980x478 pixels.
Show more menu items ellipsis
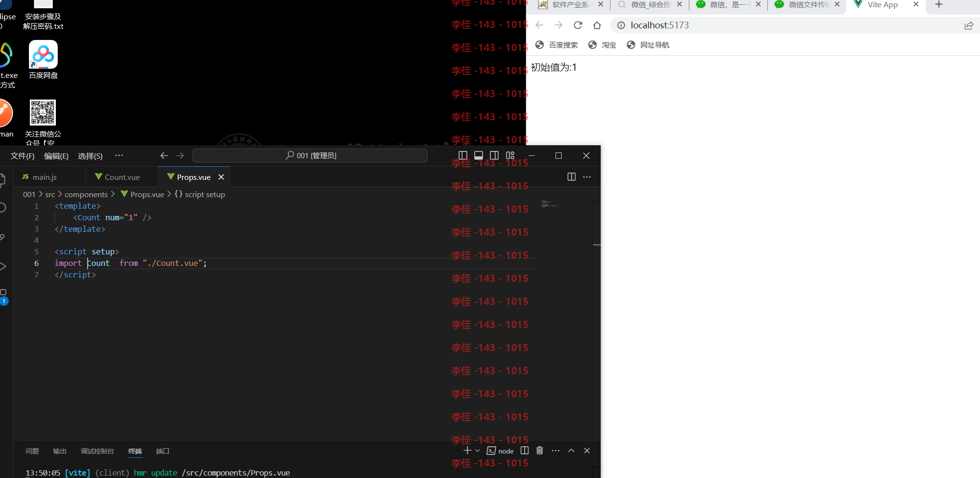click(119, 155)
